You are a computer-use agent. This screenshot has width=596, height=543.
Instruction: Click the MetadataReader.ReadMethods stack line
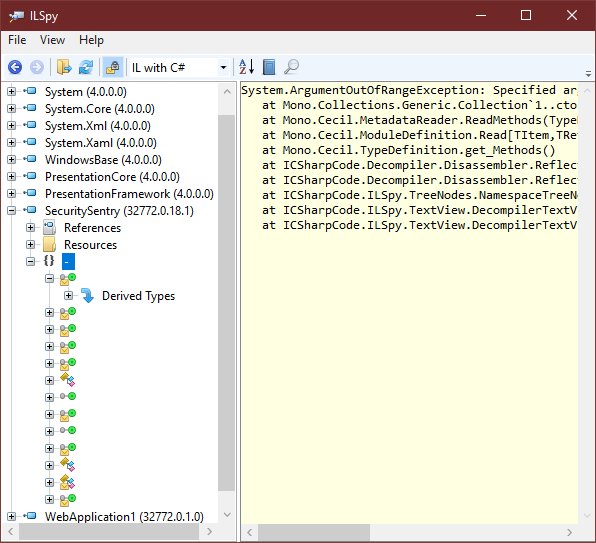(420, 120)
